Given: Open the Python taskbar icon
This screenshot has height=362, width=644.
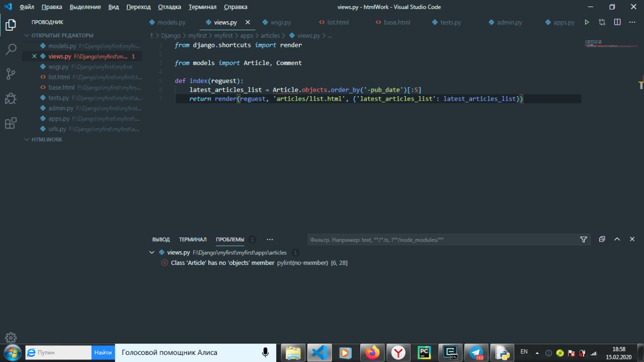Looking at the screenshot, I should point(502,352).
